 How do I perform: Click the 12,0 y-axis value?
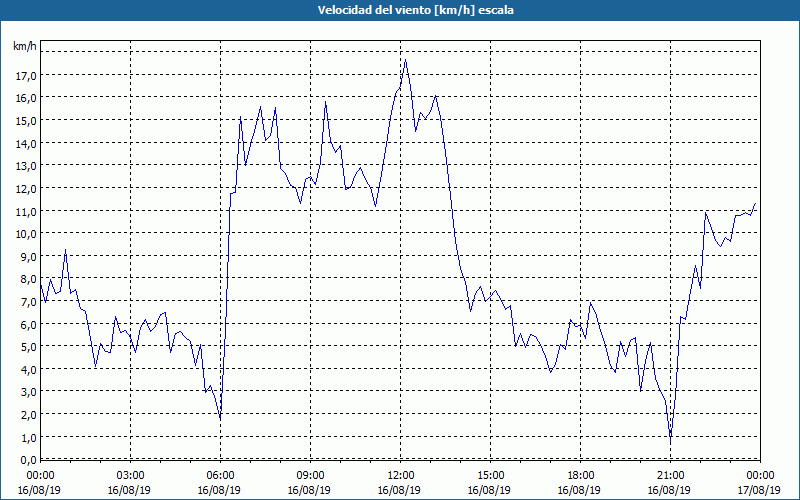(x=26, y=189)
